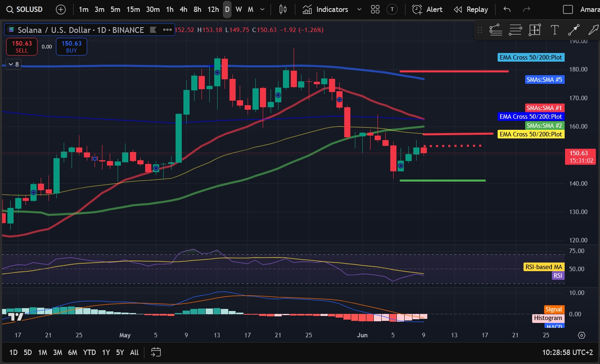600x364 pixels.
Task: Open chart settings gear near time axis
Action: [581, 335]
